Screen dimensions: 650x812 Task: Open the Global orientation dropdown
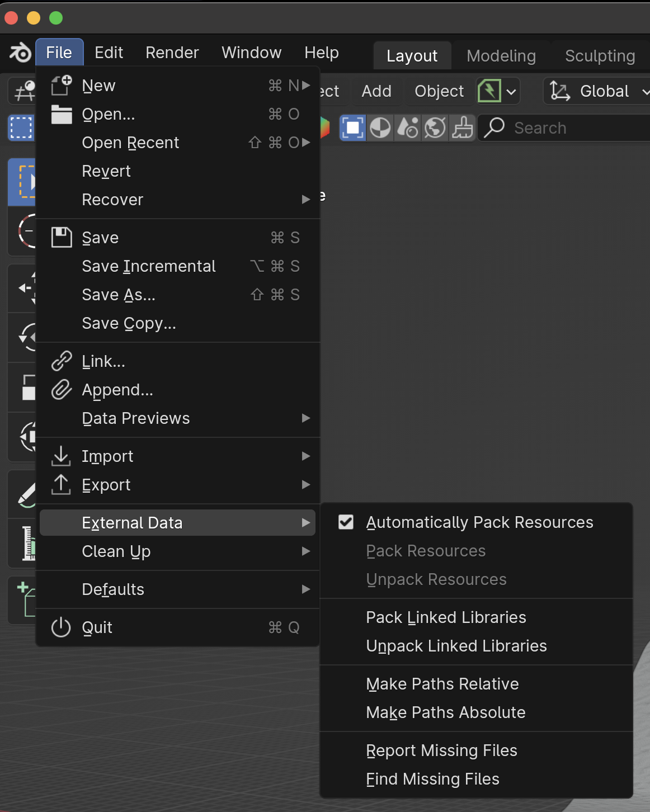[x=597, y=91]
